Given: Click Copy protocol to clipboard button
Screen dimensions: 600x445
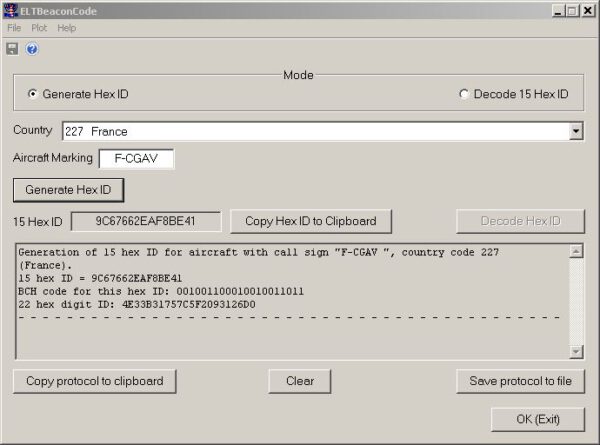Looking at the screenshot, I should [95, 381].
